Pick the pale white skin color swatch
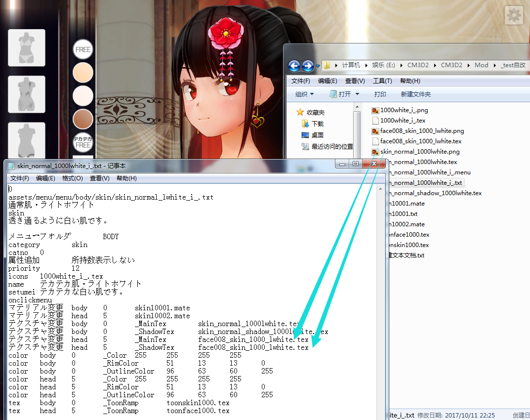The height and width of the screenshot is (420, 530). click(x=83, y=96)
